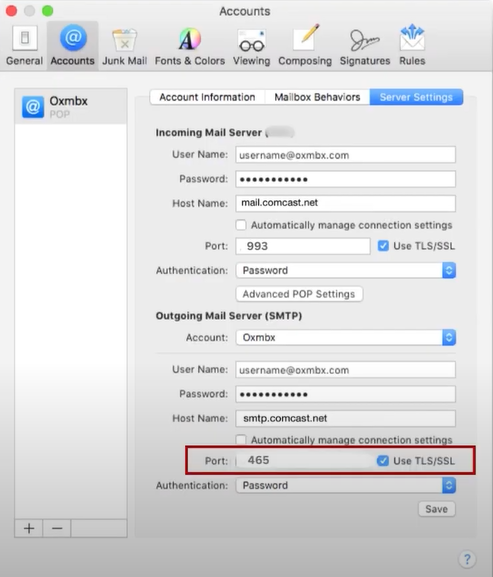Open the Signatures preferences pane
This screenshot has height=577, width=493.
point(365,46)
